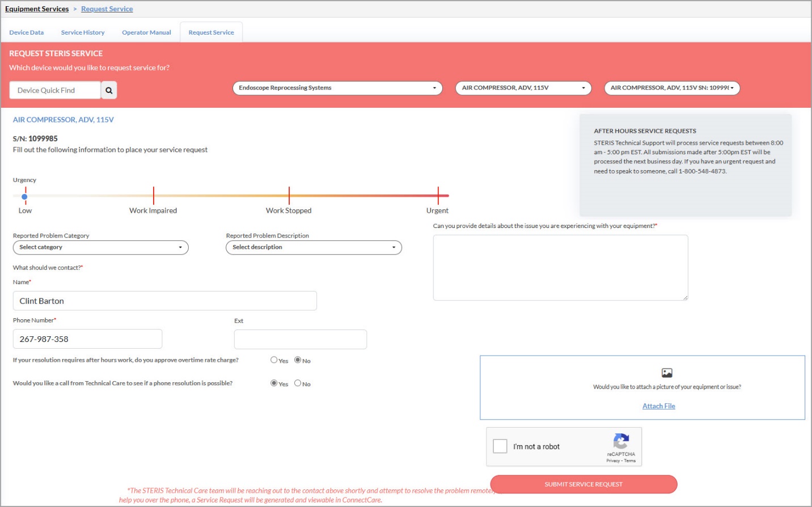
Task: Set urgency slider to Urgent
Action: point(438,196)
